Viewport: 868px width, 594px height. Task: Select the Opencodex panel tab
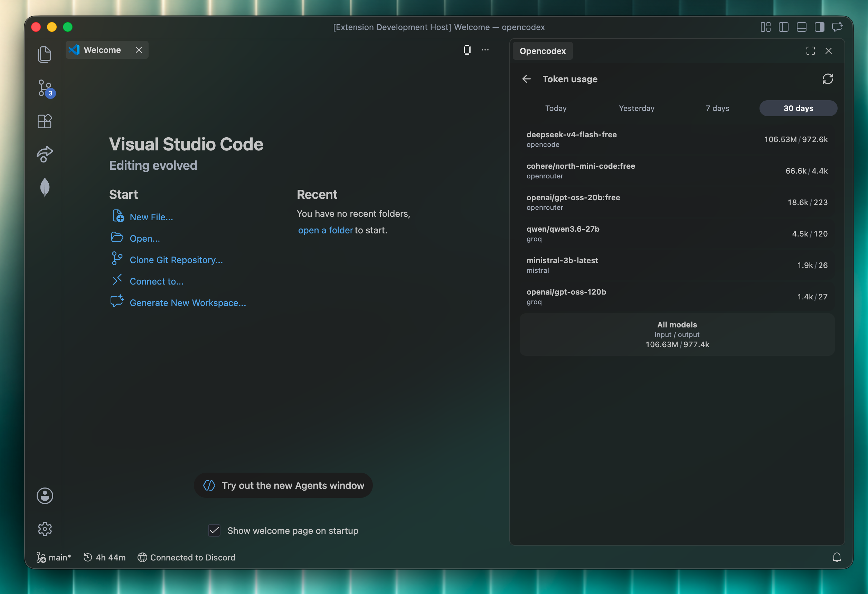542,51
